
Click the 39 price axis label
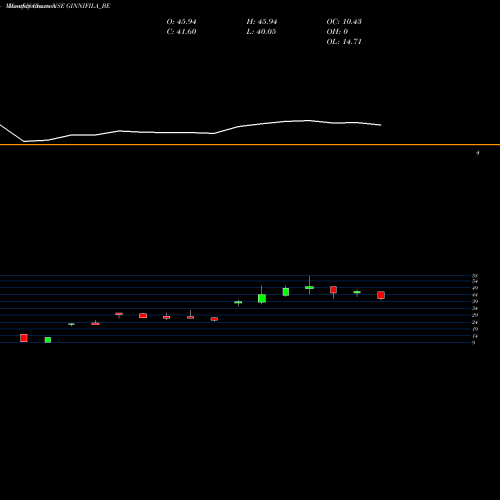[x=475, y=301]
